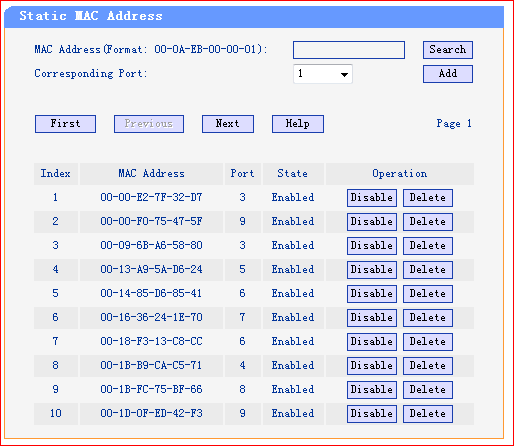Delete entry with index 6
The width and height of the screenshot is (514, 446).
(428, 318)
